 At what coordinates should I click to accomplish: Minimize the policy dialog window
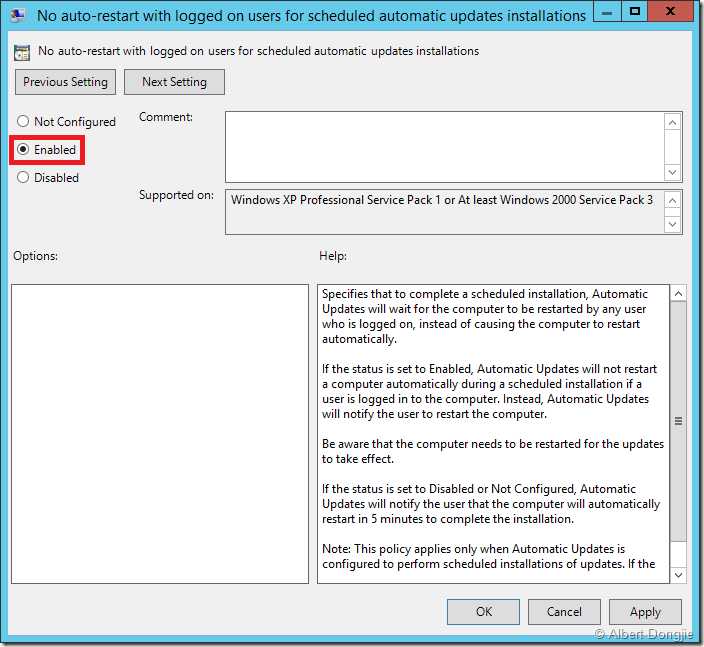(x=607, y=12)
